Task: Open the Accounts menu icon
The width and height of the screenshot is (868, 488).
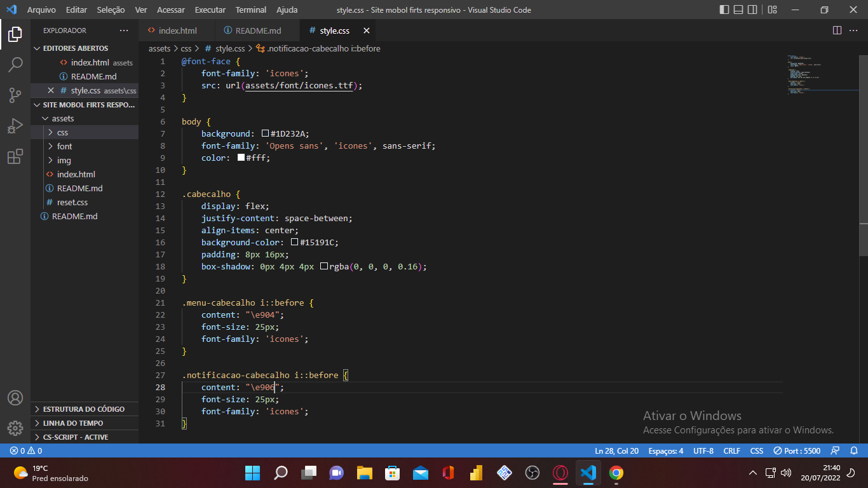Action: click(15, 398)
